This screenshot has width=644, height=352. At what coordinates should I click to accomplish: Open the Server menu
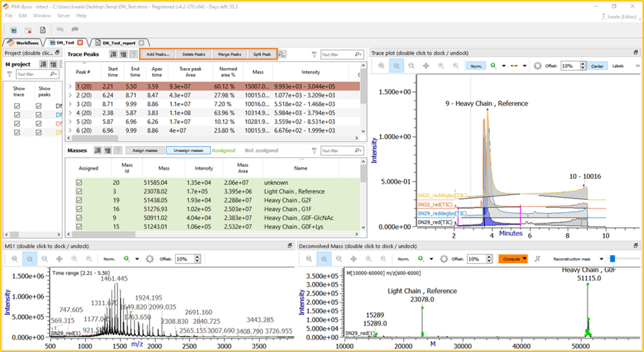click(x=63, y=15)
